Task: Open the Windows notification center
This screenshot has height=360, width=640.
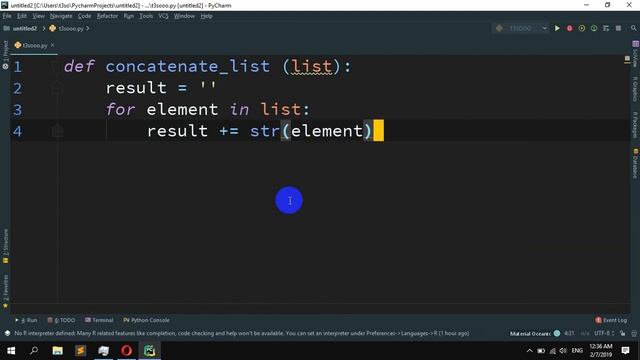Action: tap(625, 351)
